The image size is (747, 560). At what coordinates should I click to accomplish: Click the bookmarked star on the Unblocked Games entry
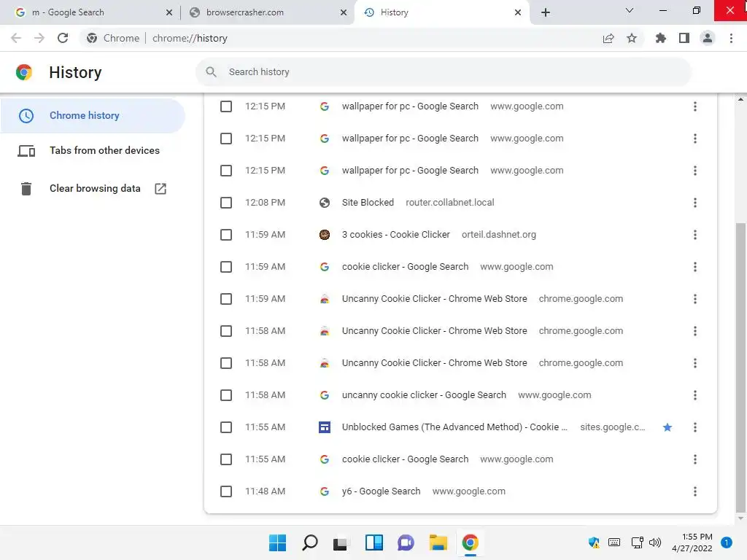coord(667,427)
